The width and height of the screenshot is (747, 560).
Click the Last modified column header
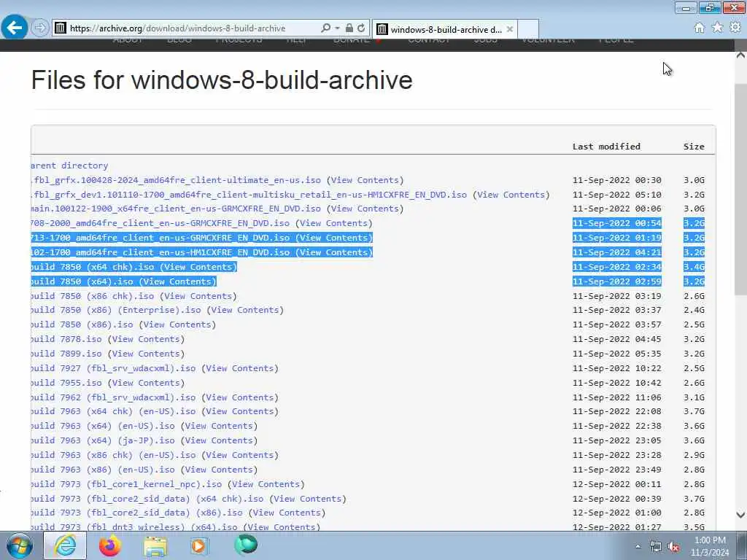[x=606, y=146]
